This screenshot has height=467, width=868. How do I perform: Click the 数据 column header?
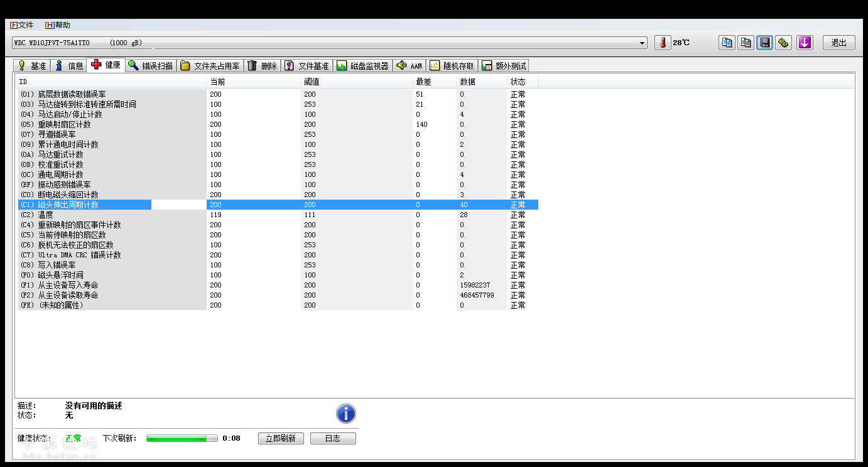pyautogui.click(x=482, y=82)
